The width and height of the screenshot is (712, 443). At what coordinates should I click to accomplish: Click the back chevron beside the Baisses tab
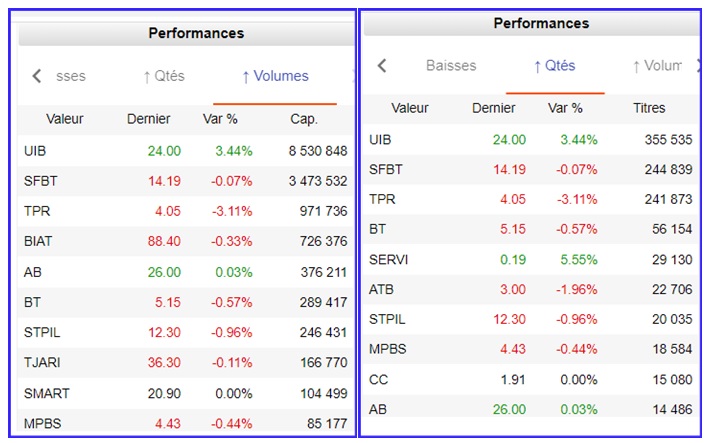382,66
